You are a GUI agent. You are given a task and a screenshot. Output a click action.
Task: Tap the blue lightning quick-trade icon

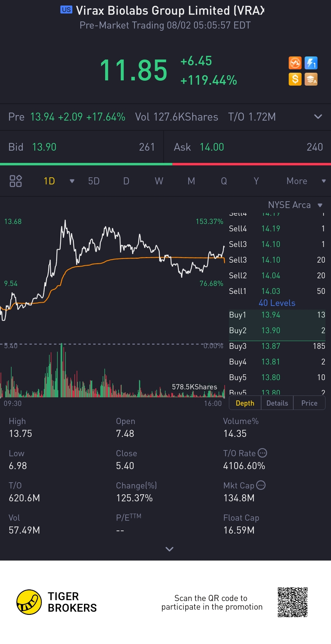[x=311, y=63]
